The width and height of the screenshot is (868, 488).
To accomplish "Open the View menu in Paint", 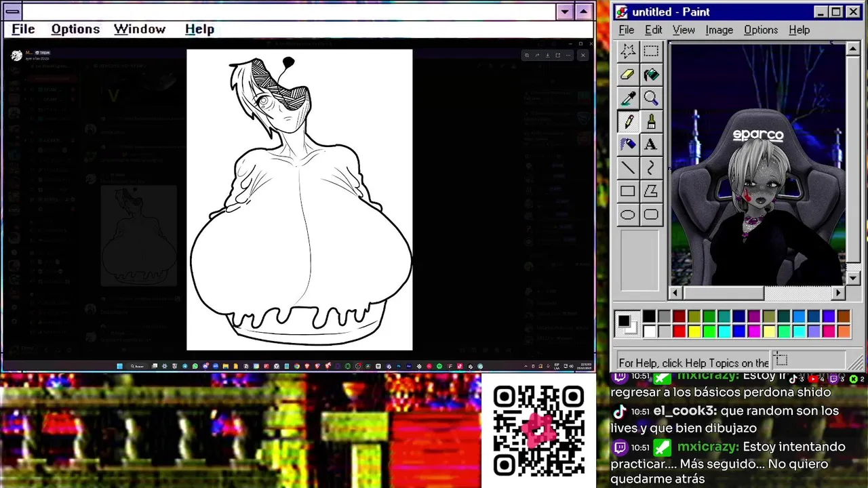I will (684, 30).
